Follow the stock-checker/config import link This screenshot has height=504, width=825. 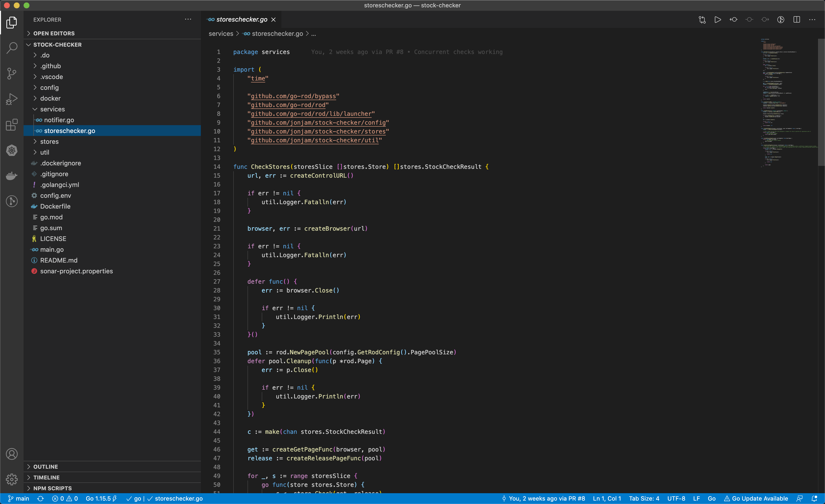(x=318, y=123)
